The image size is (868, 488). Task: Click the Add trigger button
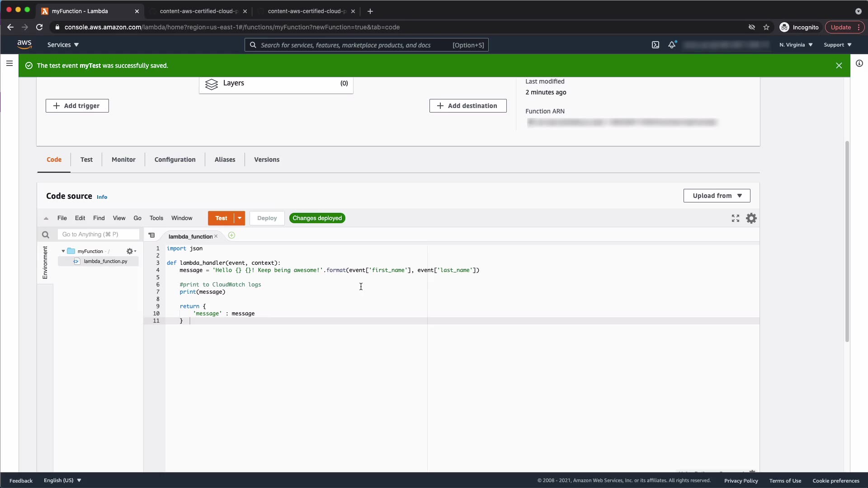pyautogui.click(x=77, y=106)
